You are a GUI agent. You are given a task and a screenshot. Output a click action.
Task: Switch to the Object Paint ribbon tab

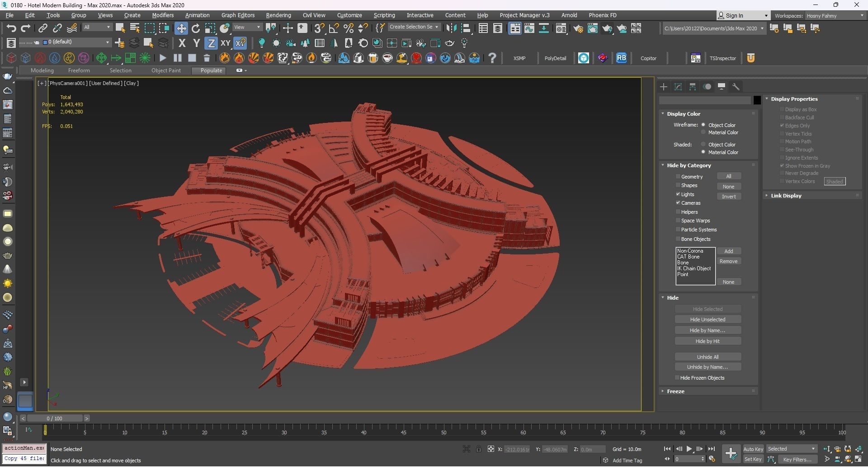[x=166, y=70]
